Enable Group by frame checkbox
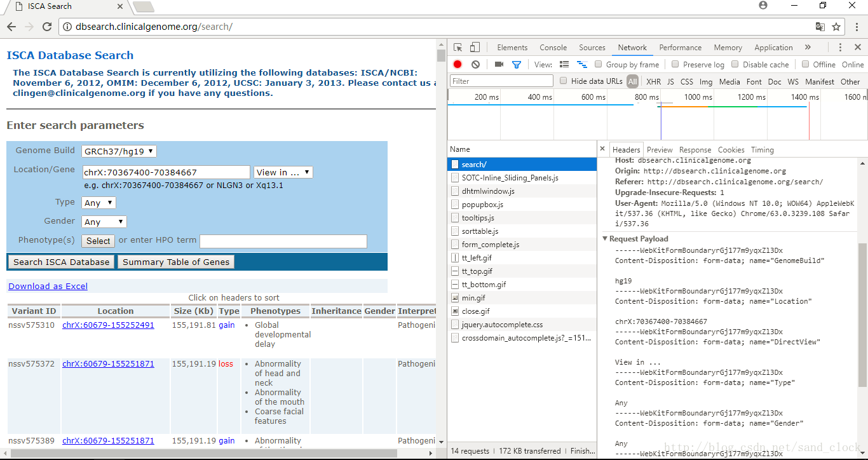Viewport: 868px width, 460px height. point(598,64)
